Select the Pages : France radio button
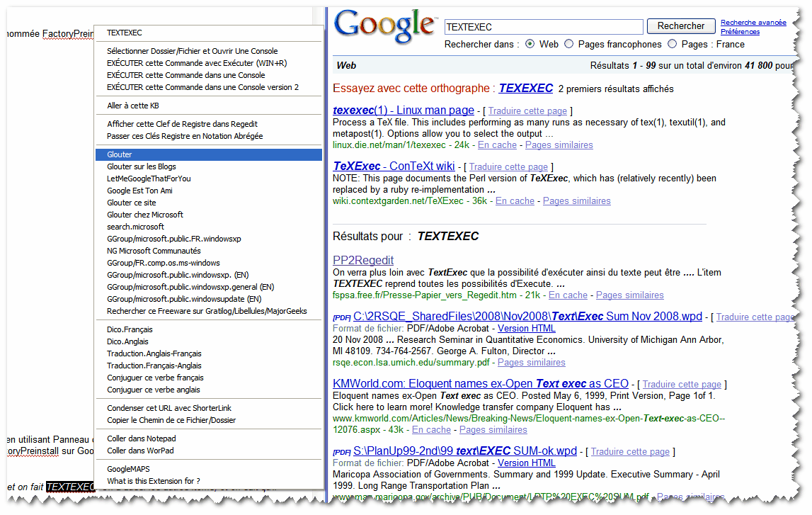This screenshot has width=812, height=515. coord(672,44)
